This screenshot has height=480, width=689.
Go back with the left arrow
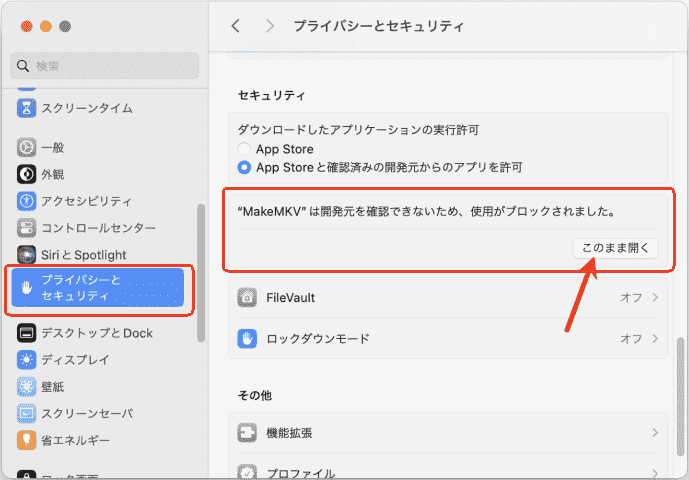[236, 26]
